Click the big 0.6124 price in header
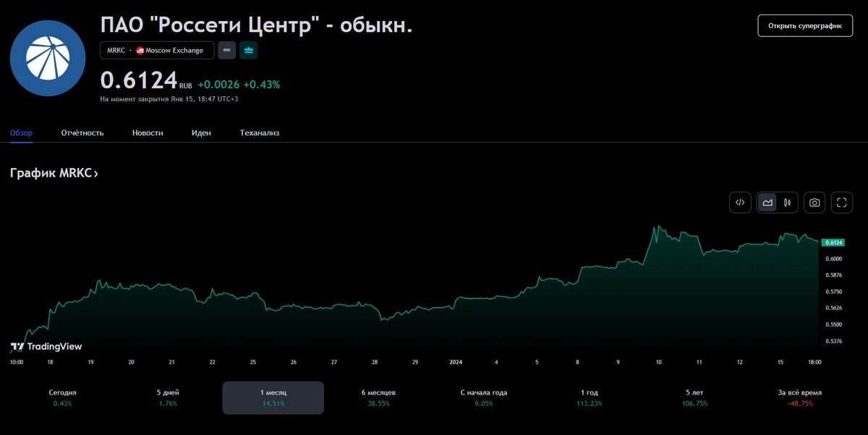This screenshot has width=868, height=435. tap(139, 80)
